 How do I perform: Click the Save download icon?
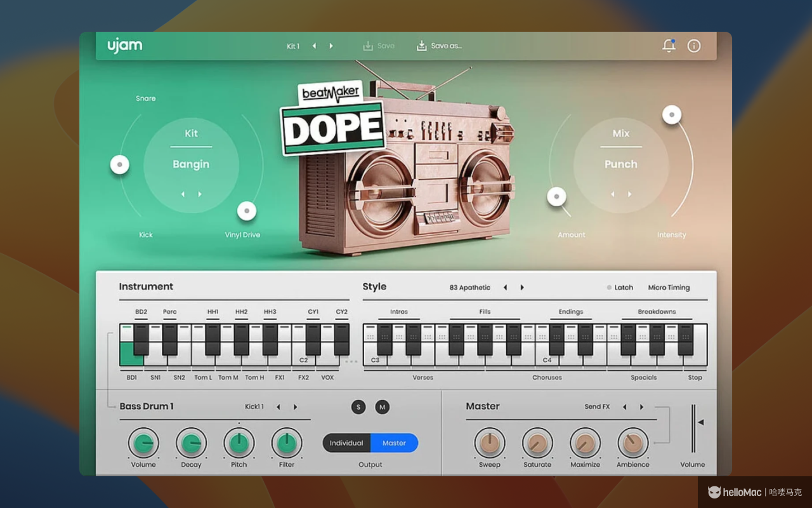[x=367, y=46]
